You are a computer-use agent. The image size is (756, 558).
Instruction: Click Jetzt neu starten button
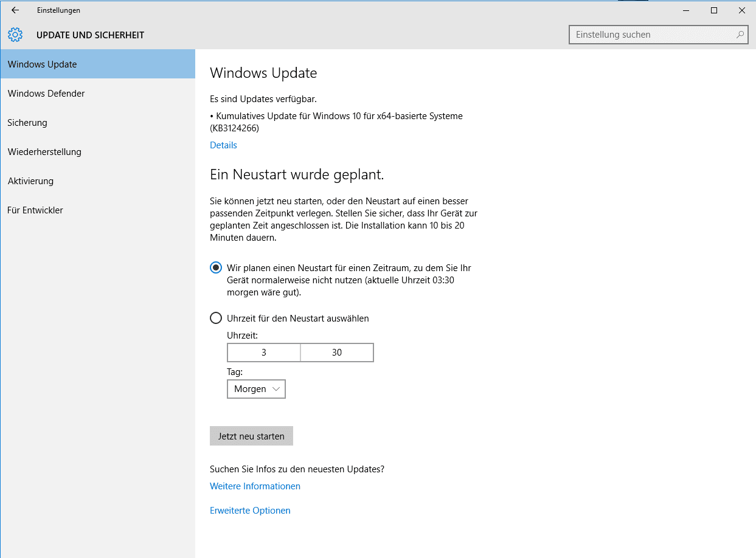click(x=251, y=436)
